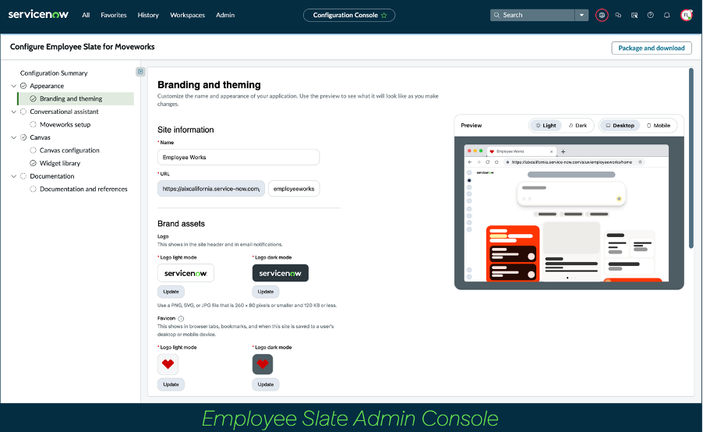Open the chat conversations icon in header
Screen dimensions: 703x432
point(618,15)
